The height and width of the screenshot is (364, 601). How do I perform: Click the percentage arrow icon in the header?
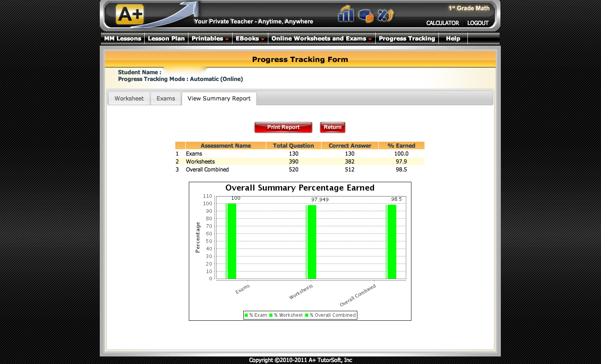(384, 15)
